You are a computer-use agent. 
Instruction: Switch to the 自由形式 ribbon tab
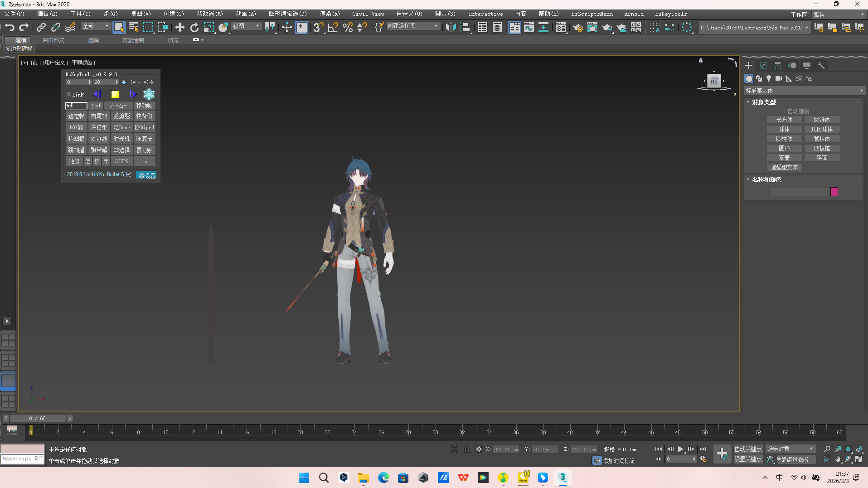point(53,40)
